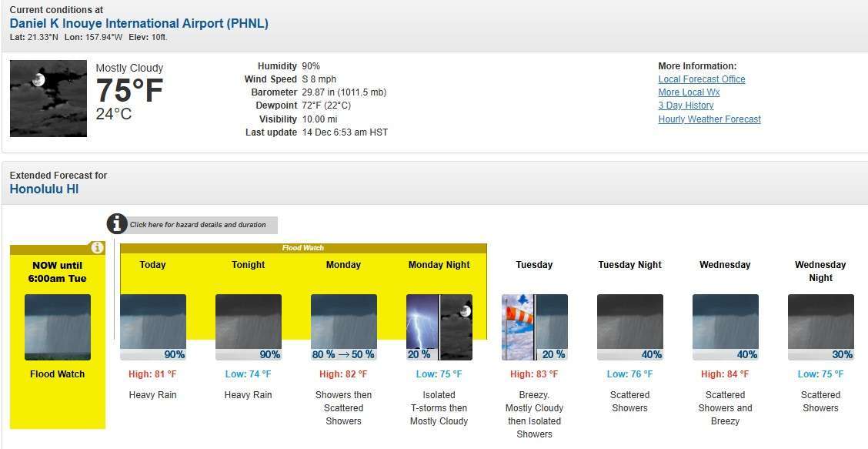Click the Flood Watch banner above forecast
Image resolution: width=868 pixels, height=449 pixels.
[303, 248]
